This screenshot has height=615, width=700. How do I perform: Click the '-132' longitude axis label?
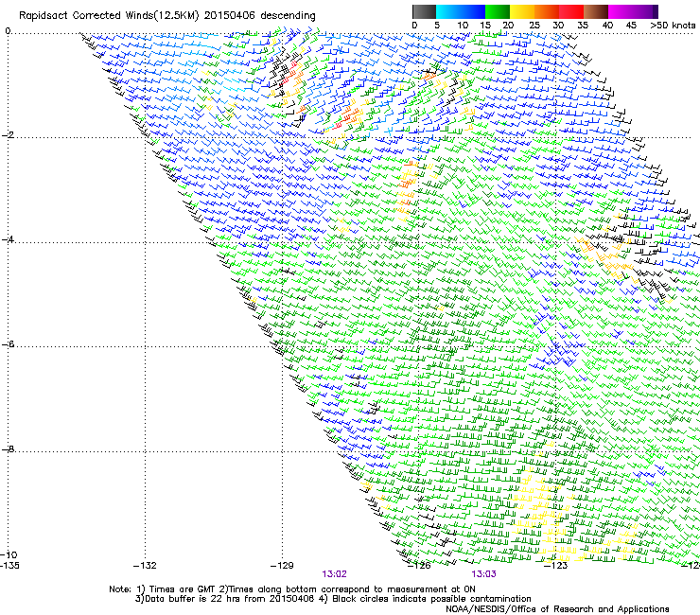(145, 566)
